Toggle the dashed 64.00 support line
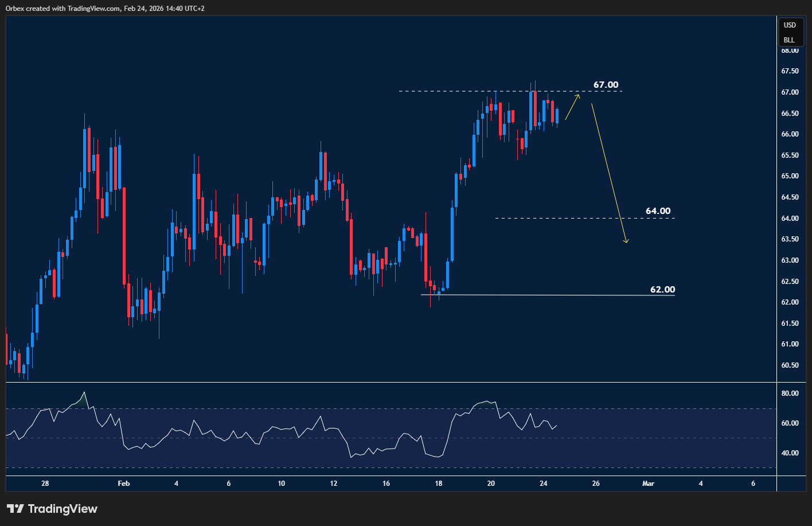 [x=573, y=218]
